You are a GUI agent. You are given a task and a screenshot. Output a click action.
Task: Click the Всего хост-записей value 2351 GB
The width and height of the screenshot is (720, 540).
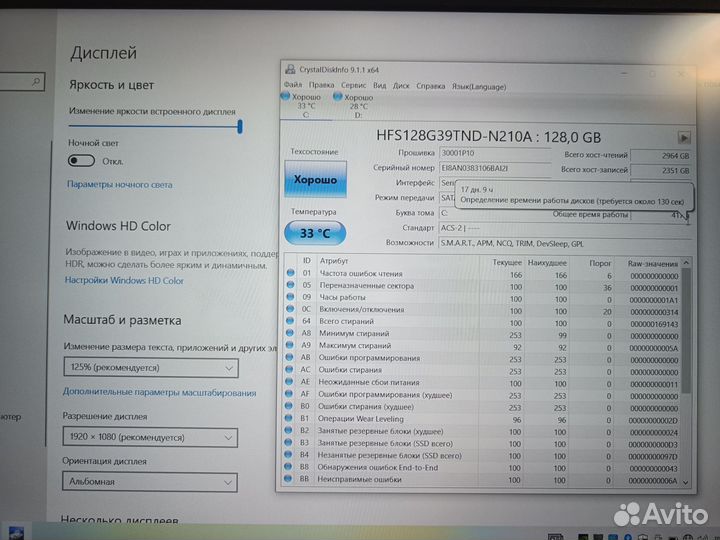(x=661, y=170)
